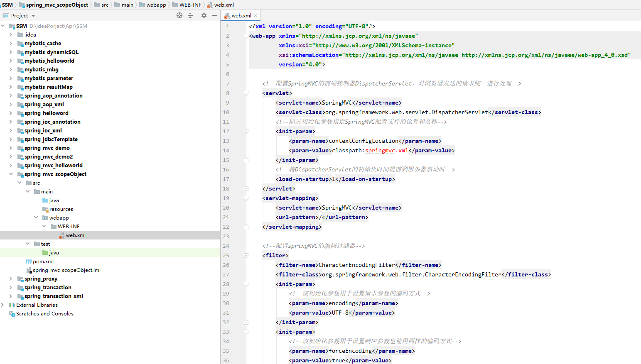Expand mybatis_cache module
The height and width of the screenshot is (364, 641).
pos(11,43)
